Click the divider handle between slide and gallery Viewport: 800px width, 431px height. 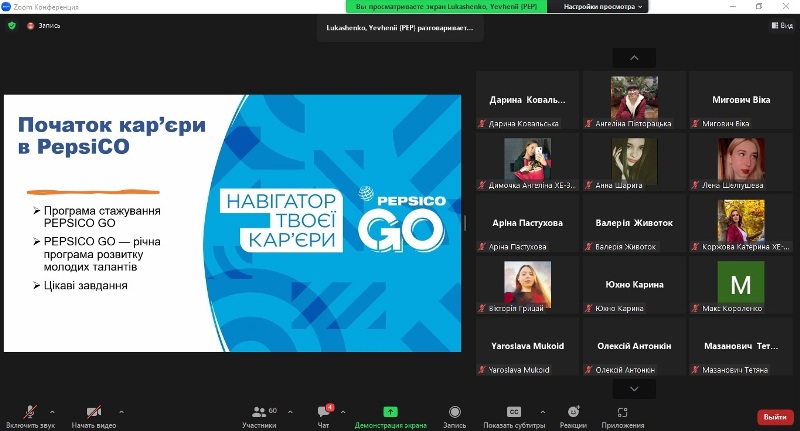point(465,223)
